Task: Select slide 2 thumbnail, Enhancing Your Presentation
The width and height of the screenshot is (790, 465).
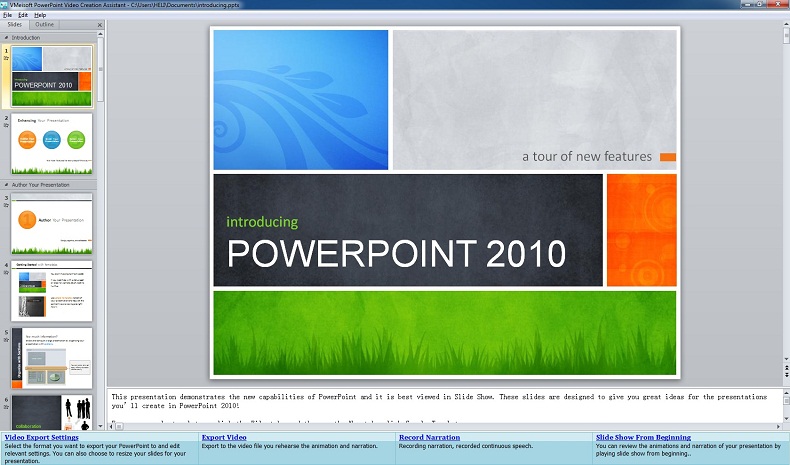Action: coord(52,144)
